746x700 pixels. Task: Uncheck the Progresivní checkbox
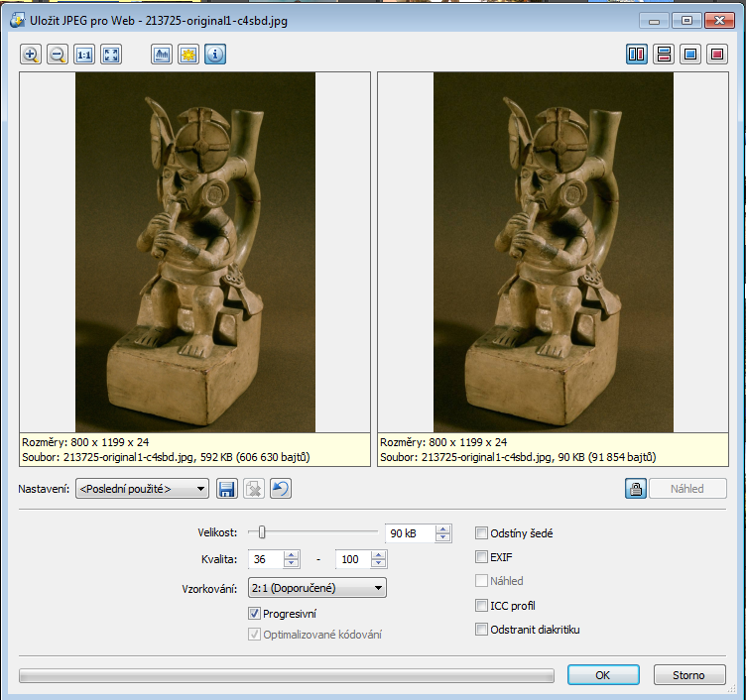point(254,614)
